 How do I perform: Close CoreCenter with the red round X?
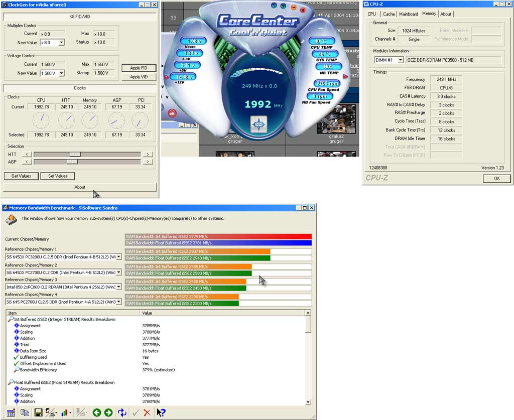point(303,10)
